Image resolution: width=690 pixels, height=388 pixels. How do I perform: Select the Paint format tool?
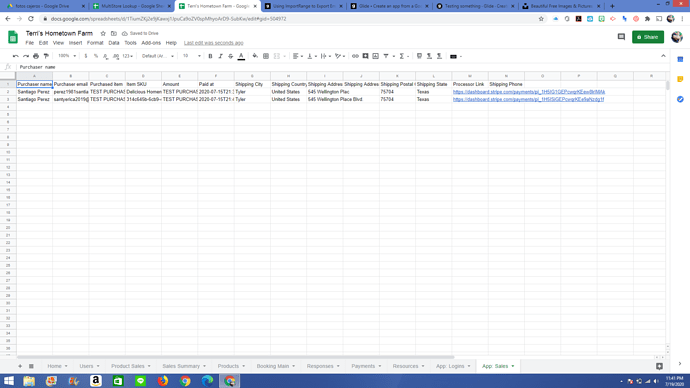[x=46, y=56]
